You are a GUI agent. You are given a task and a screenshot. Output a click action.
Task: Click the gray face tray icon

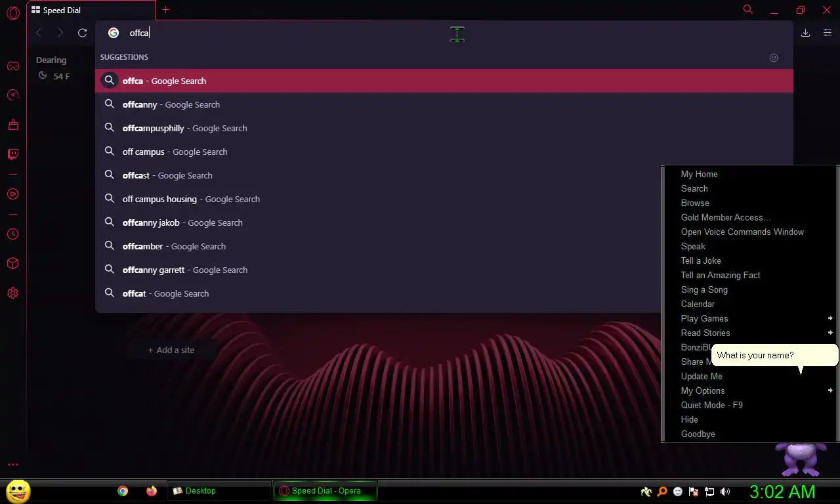[x=678, y=492]
